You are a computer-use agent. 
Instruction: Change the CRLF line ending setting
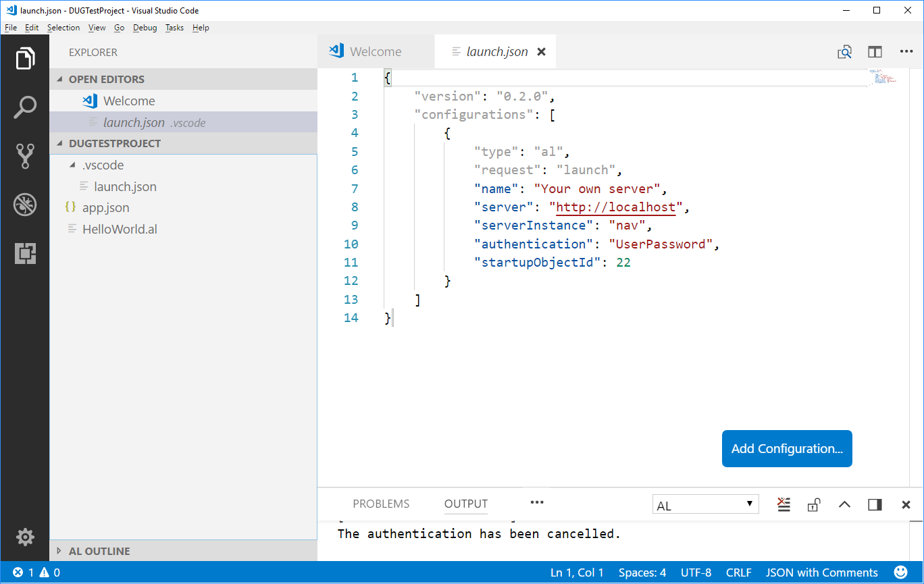click(738, 573)
